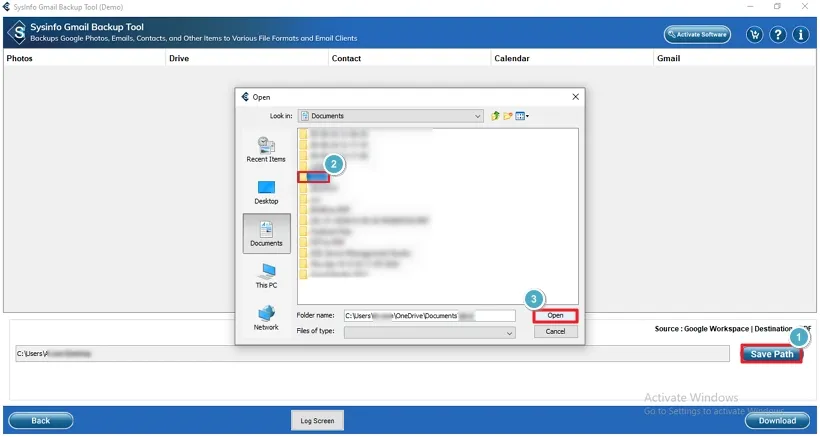Click the Back button

[x=41, y=420]
